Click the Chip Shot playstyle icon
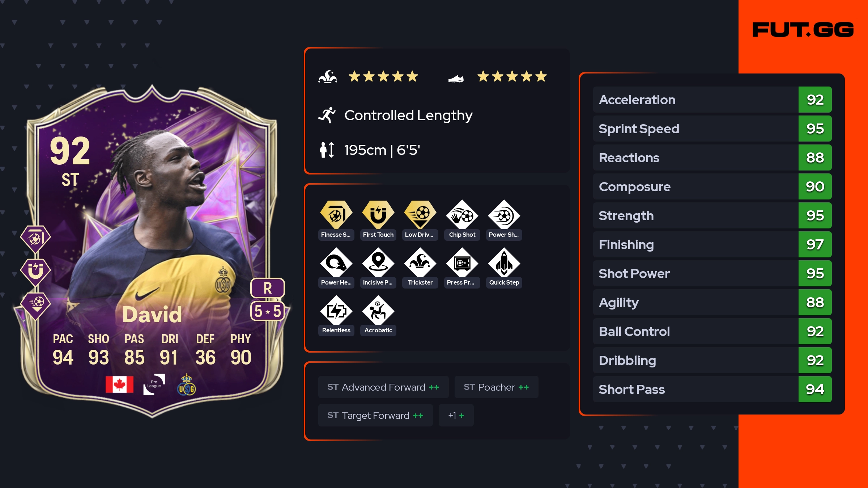 point(462,215)
